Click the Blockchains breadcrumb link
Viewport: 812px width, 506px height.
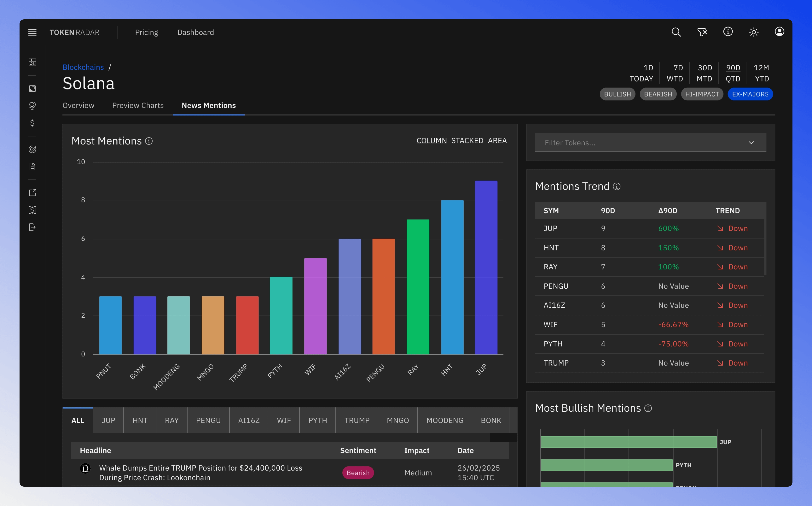[x=83, y=67]
